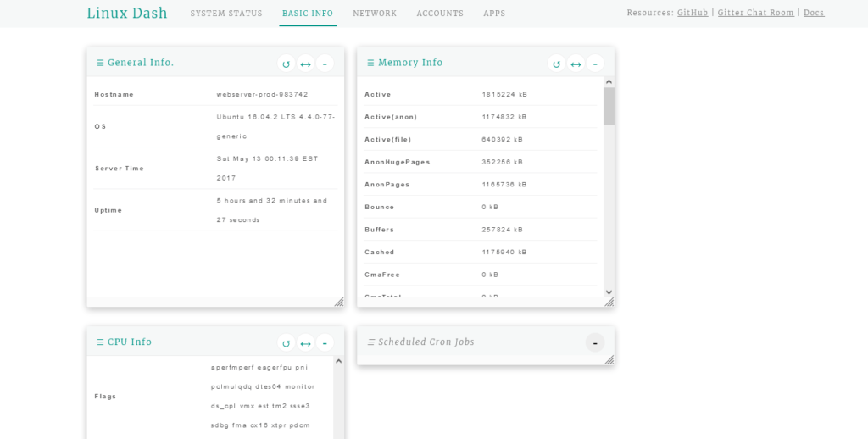868x439 pixels.
Task: Click the Uptime value text
Action: [x=272, y=210]
